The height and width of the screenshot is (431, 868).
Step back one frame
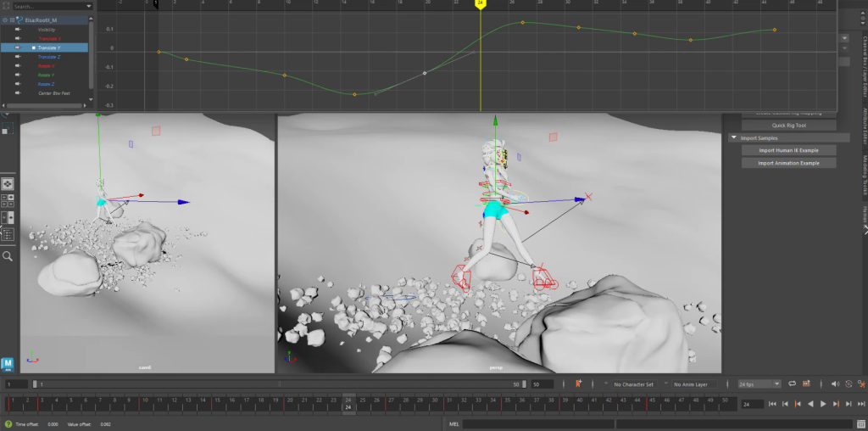coord(785,404)
